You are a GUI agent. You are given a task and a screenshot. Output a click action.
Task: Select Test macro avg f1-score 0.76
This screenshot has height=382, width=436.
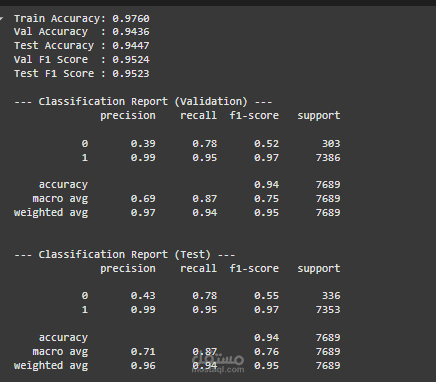266,352
